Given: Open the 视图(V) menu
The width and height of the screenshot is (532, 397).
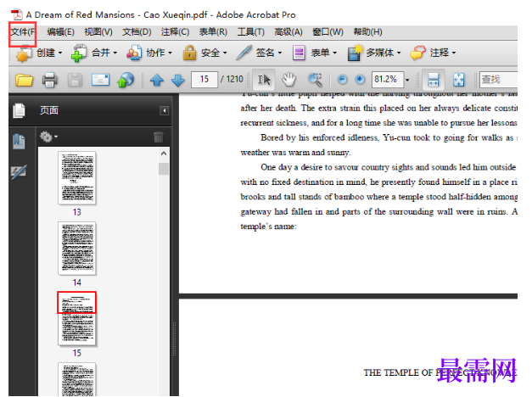Looking at the screenshot, I should 98,32.
